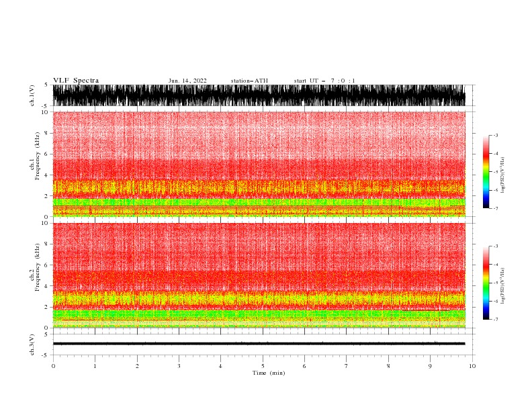Click the '-3' label on upper colorbar

click(x=496, y=135)
